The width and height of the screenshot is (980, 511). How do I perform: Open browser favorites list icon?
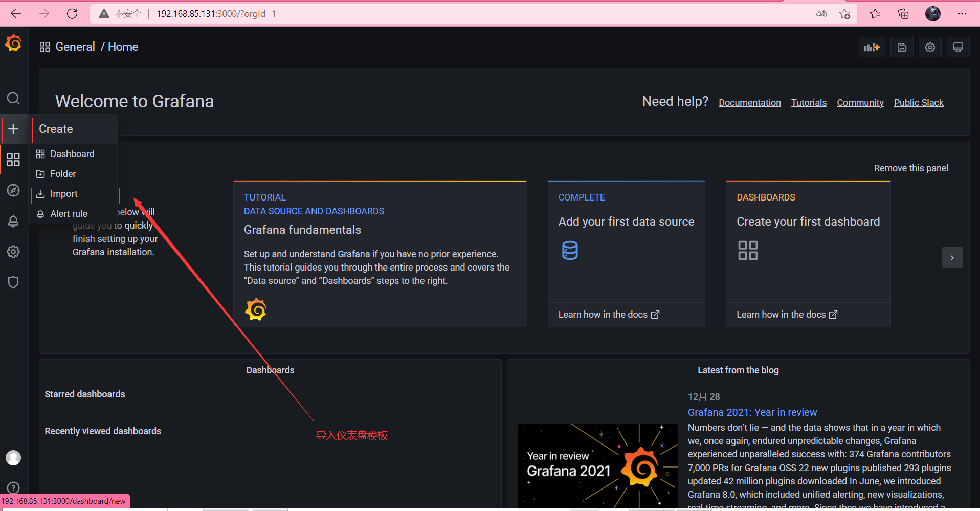click(875, 14)
